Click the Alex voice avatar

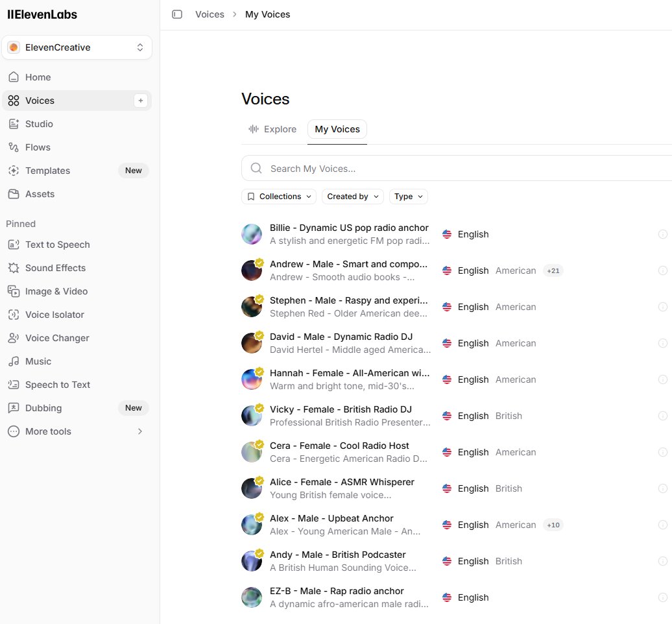click(x=252, y=525)
